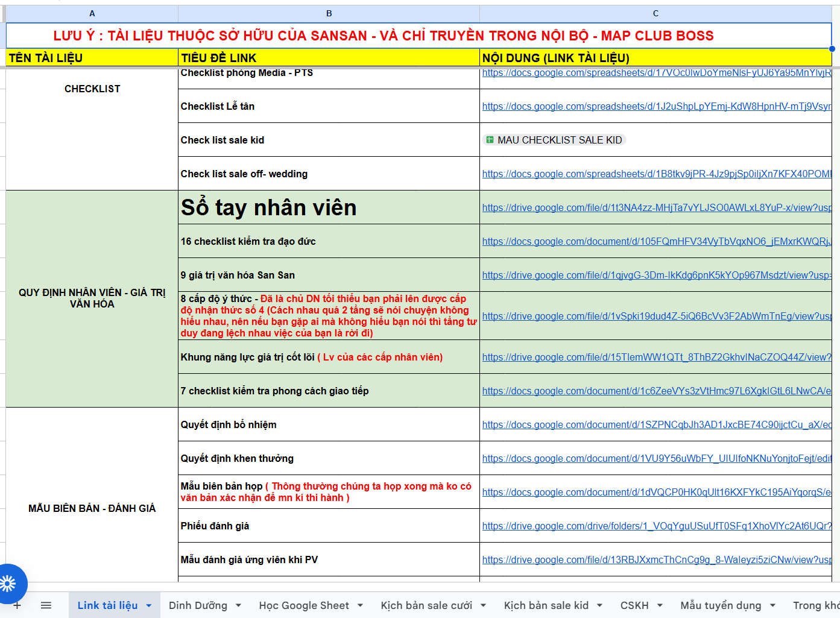The width and height of the screenshot is (840, 618).
Task: Select the Mẫu biên bản họp cell
Action: coord(329,492)
